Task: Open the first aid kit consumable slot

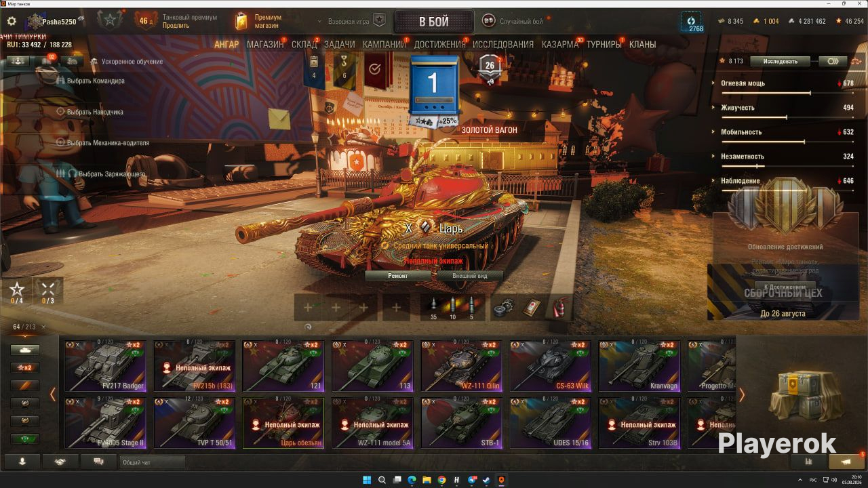Action: (531, 307)
